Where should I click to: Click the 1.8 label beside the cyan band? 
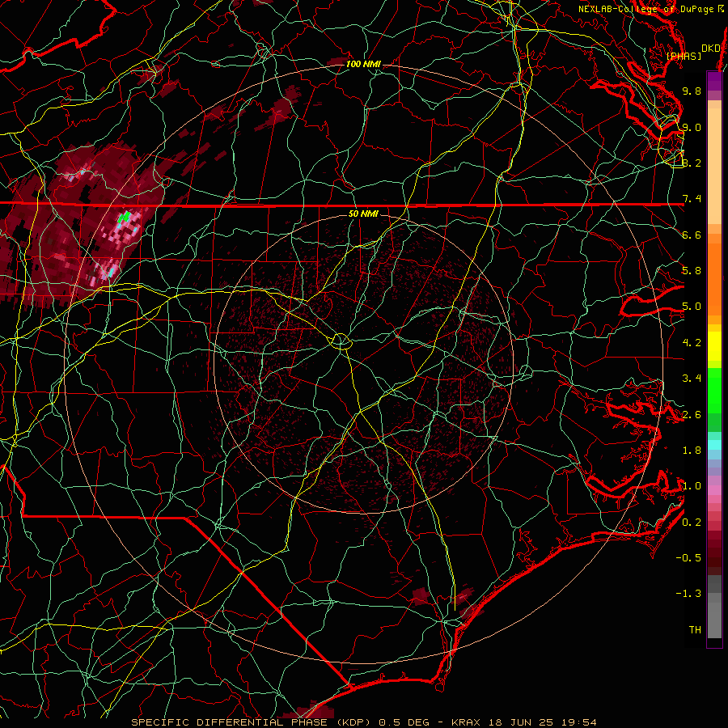(x=692, y=451)
